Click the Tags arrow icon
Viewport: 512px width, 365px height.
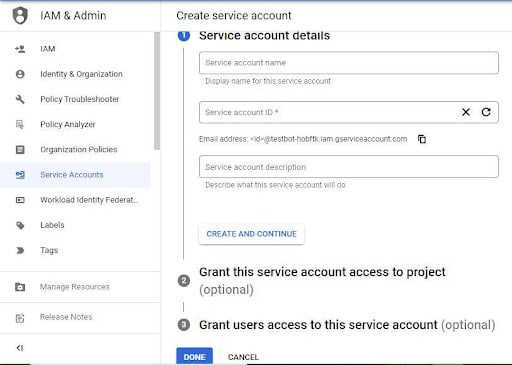tap(20, 250)
